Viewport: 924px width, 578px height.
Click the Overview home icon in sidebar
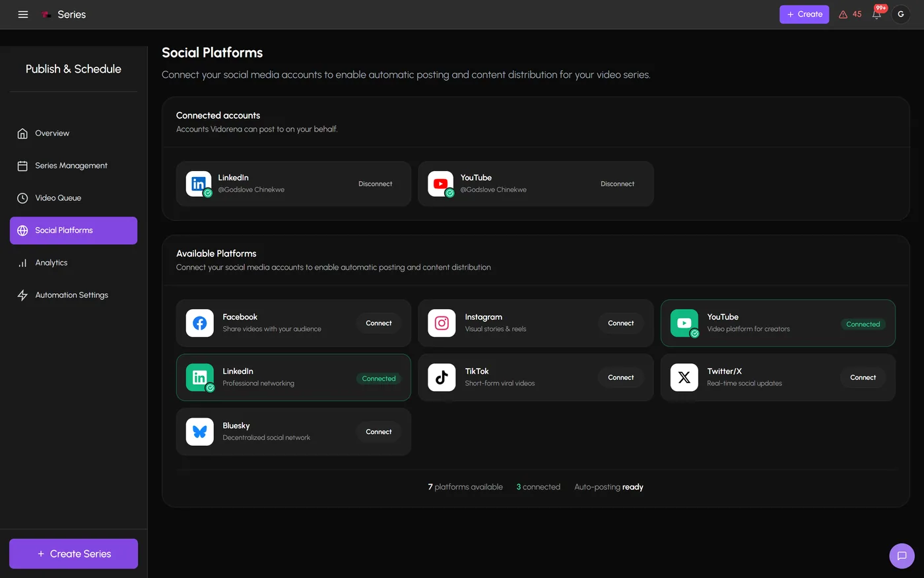click(x=22, y=133)
